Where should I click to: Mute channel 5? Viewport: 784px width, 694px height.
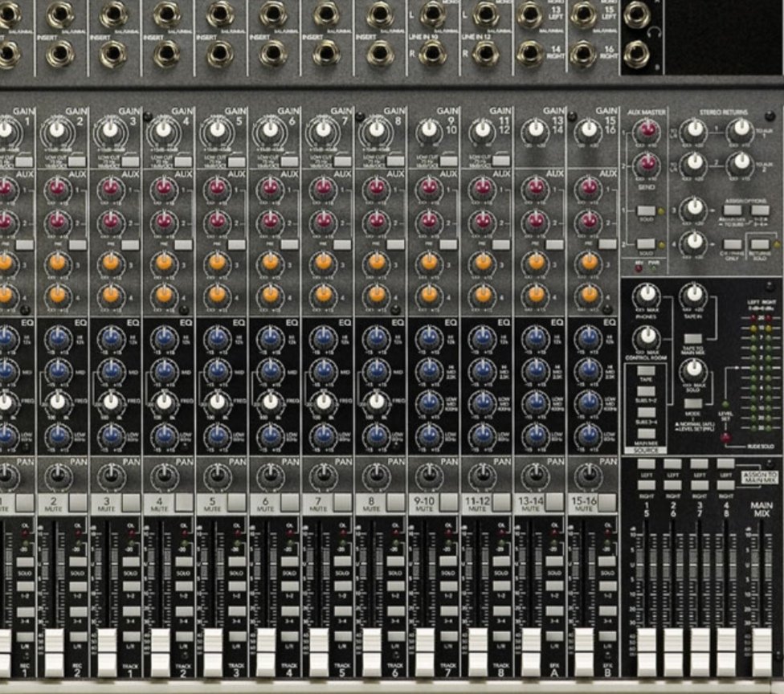[x=236, y=503]
